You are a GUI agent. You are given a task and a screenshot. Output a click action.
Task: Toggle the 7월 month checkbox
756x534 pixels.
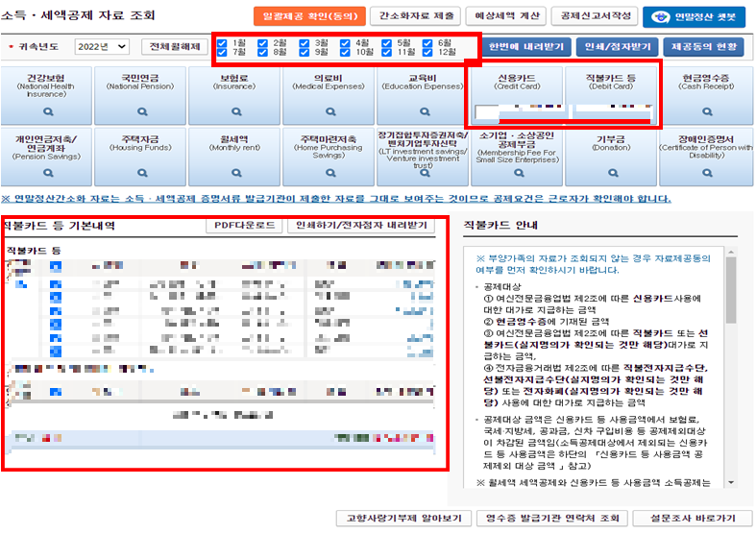[222, 52]
